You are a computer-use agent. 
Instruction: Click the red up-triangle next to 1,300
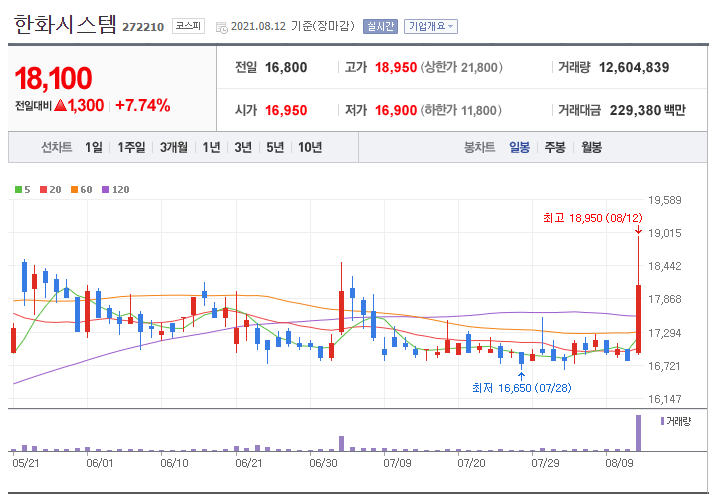pos(60,106)
